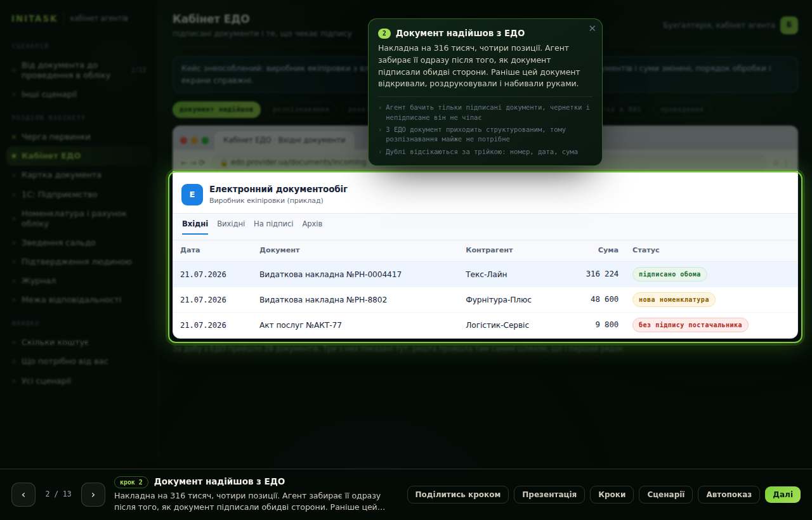Switch to the Архів tab
Viewport: 812px width, 520px height.
click(312, 224)
